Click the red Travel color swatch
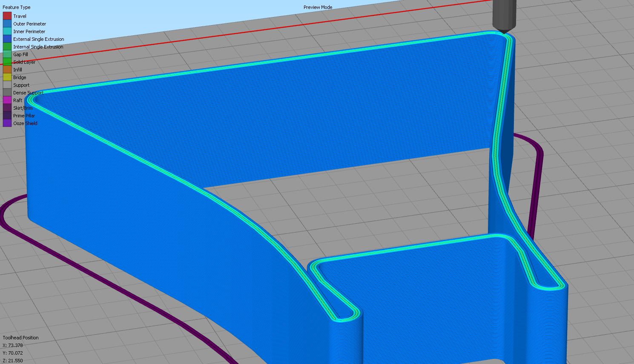This screenshot has width=634, height=364. tap(7, 16)
